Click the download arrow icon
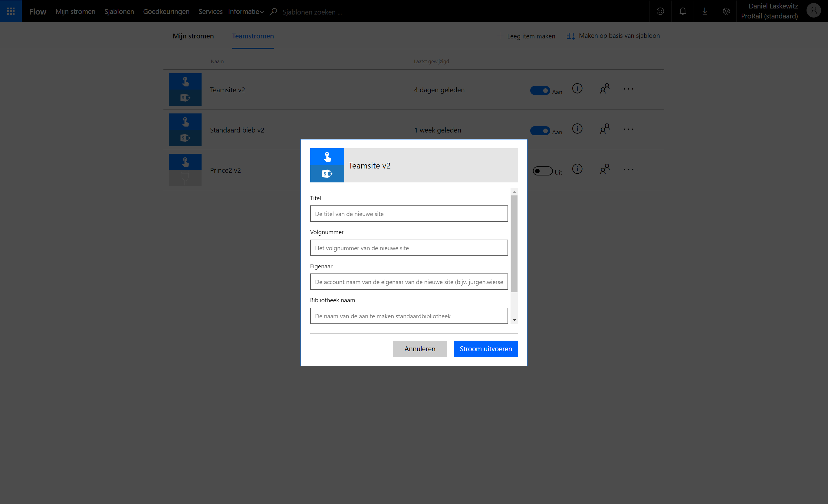This screenshot has width=828, height=504. (705, 11)
